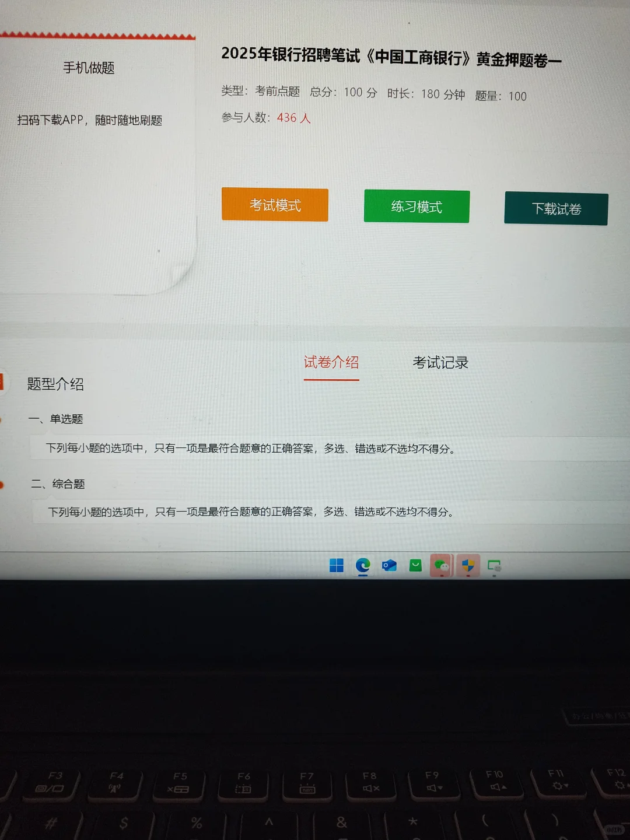Open Microsoft Edge from the taskbar
This screenshot has width=630, height=840.
[363, 565]
